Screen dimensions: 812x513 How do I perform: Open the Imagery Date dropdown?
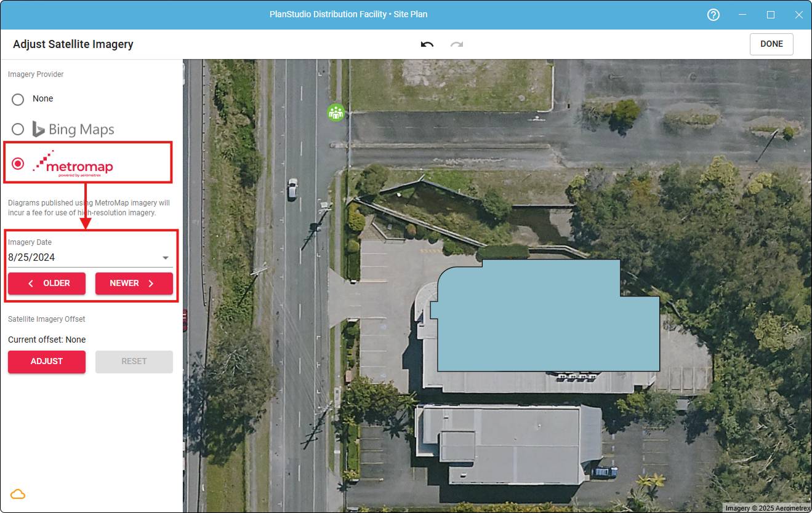(x=165, y=257)
